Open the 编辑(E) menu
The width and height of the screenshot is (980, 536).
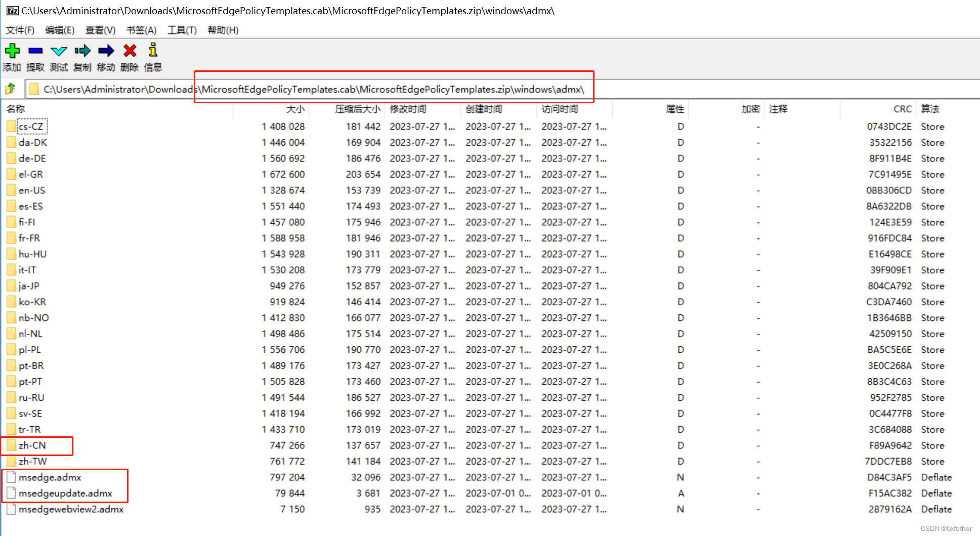coord(59,30)
